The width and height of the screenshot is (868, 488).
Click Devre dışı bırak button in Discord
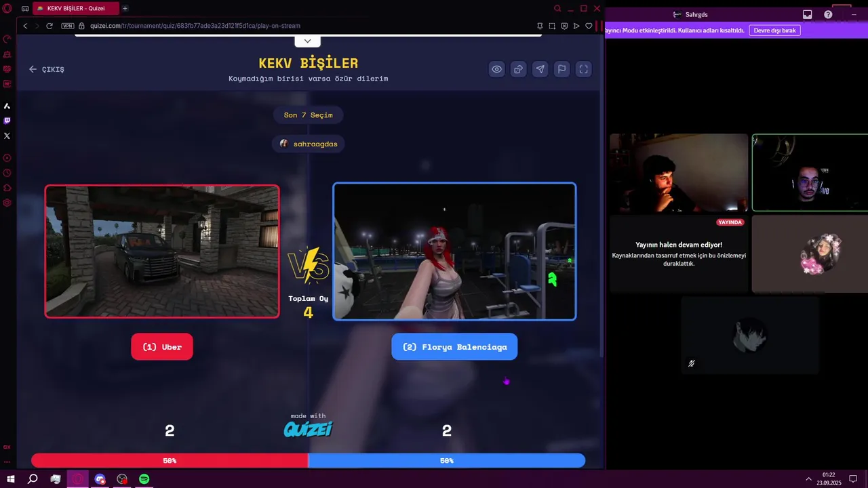click(774, 30)
